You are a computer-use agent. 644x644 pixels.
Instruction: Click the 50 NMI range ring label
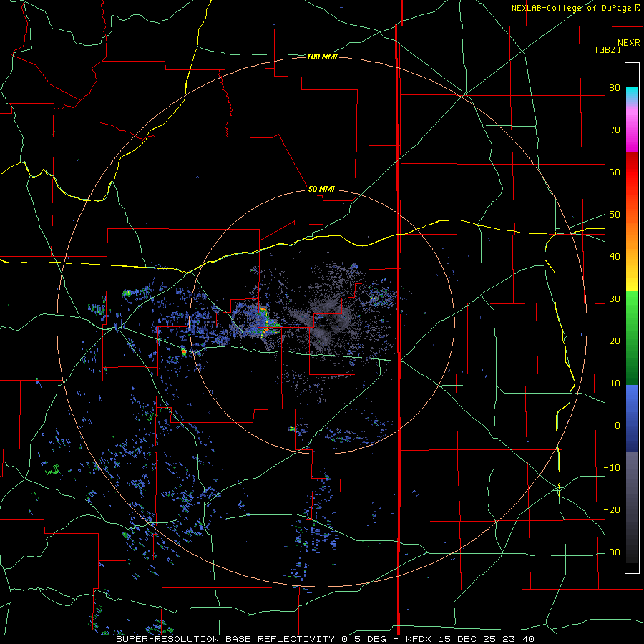click(321, 190)
